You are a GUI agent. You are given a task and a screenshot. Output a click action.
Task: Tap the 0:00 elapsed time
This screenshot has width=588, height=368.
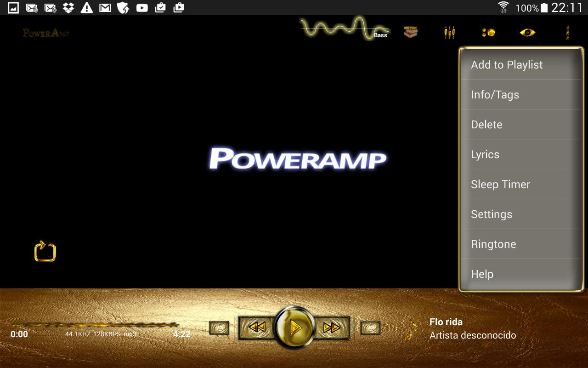tap(19, 334)
